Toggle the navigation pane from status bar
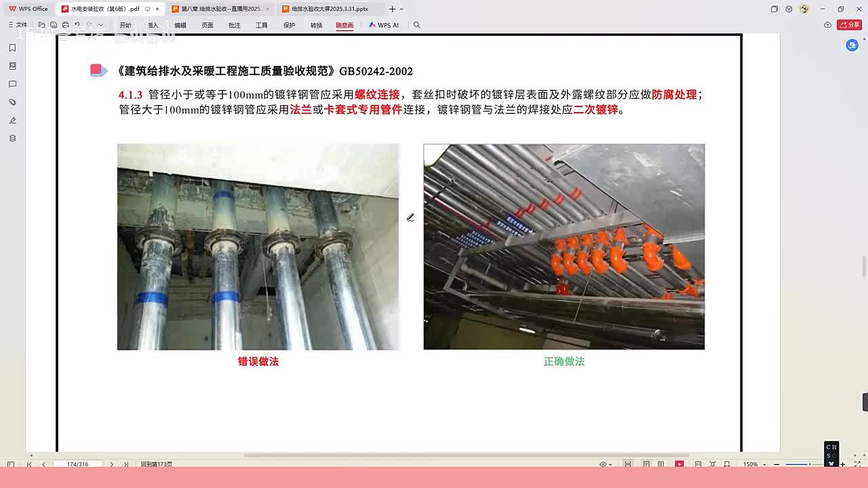 point(10,464)
